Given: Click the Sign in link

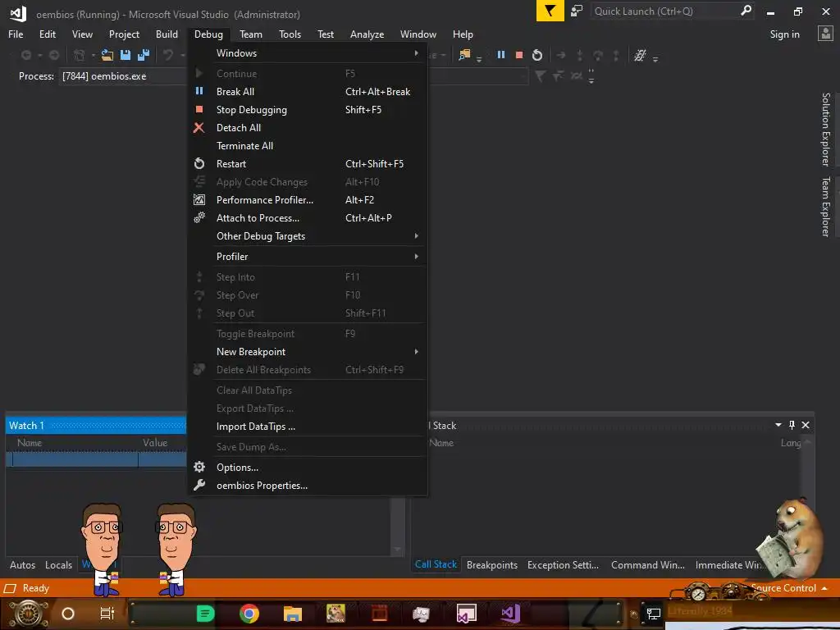Looking at the screenshot, I should (x=784, y=34).
